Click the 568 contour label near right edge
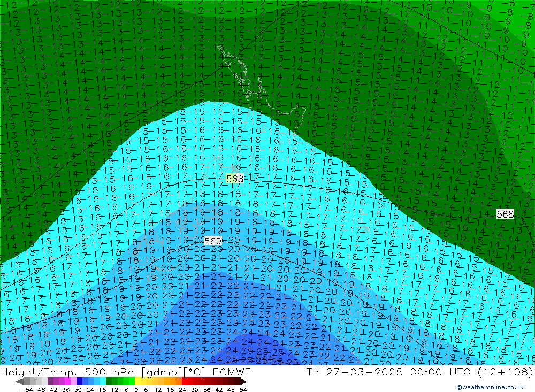This screenshot has width=535, height=392. click(505, 214)
